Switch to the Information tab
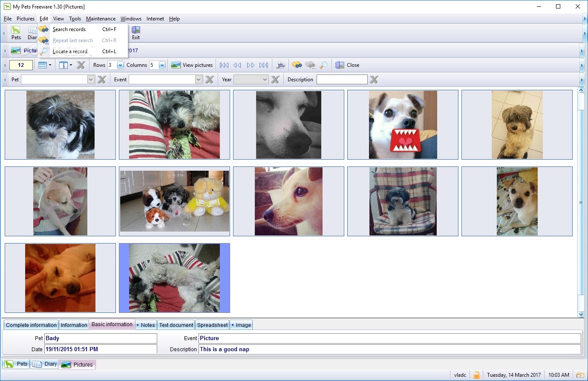This screenshot has height=381, width=588. (74, 325)
